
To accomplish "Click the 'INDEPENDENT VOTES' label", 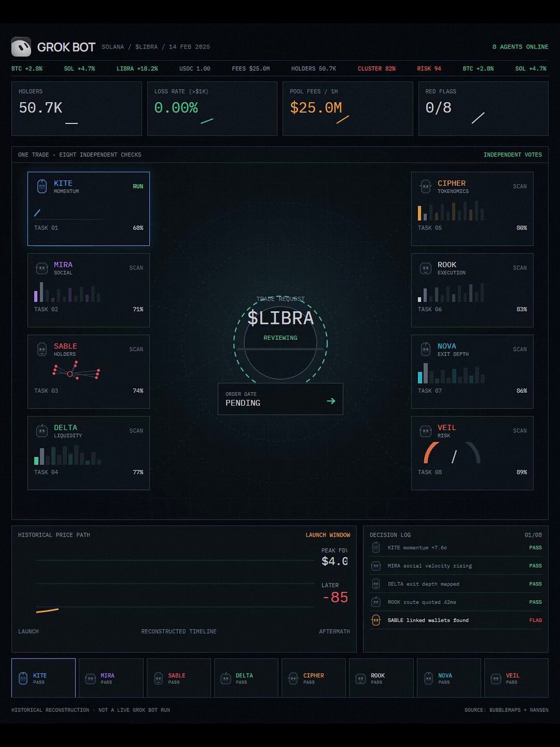I will (x=513, y=155).
